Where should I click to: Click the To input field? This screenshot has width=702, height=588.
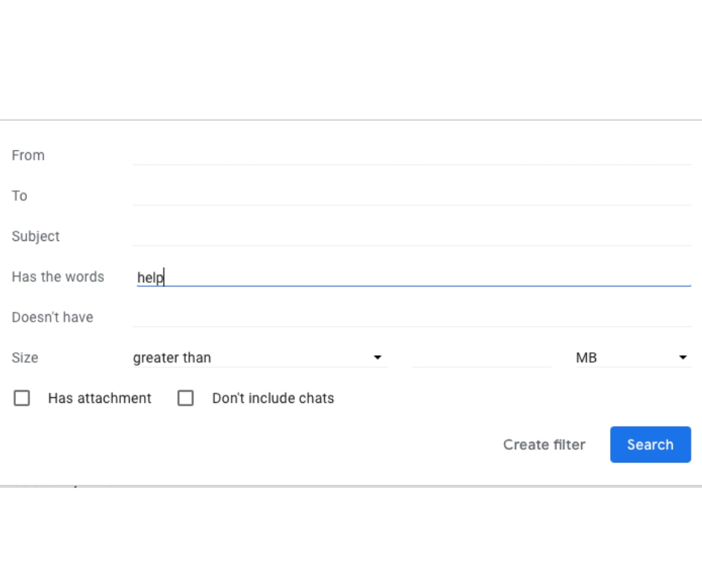[412, 196]
